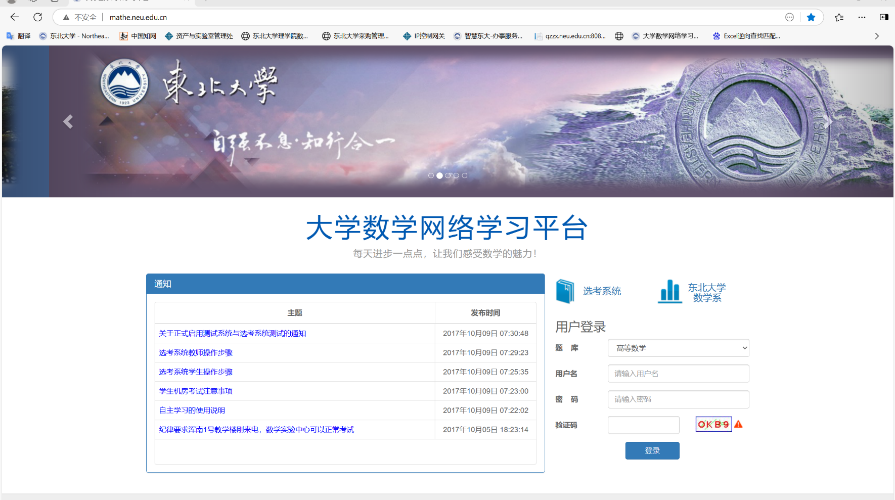Click the red warning triangle beside captcha

[x=738, y=424]
